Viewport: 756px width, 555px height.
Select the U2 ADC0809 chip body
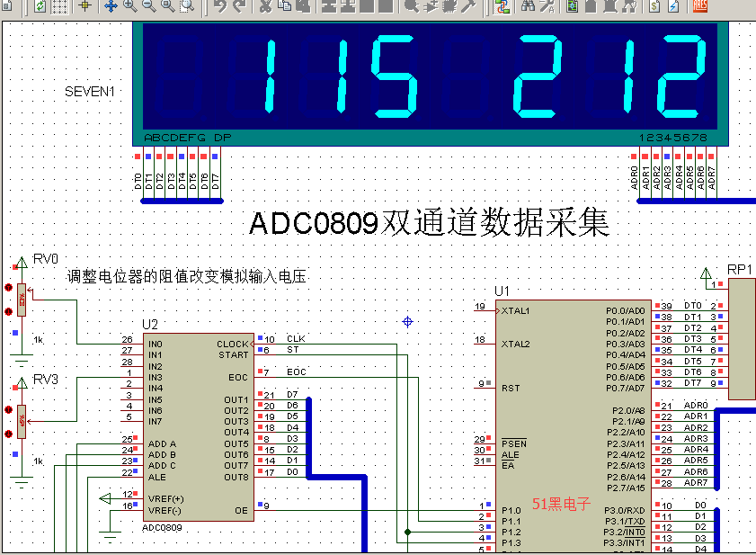coord(199,426)
